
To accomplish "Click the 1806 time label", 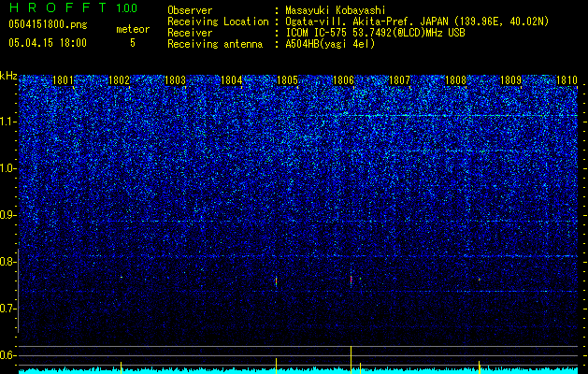I will tap(343, 80).
